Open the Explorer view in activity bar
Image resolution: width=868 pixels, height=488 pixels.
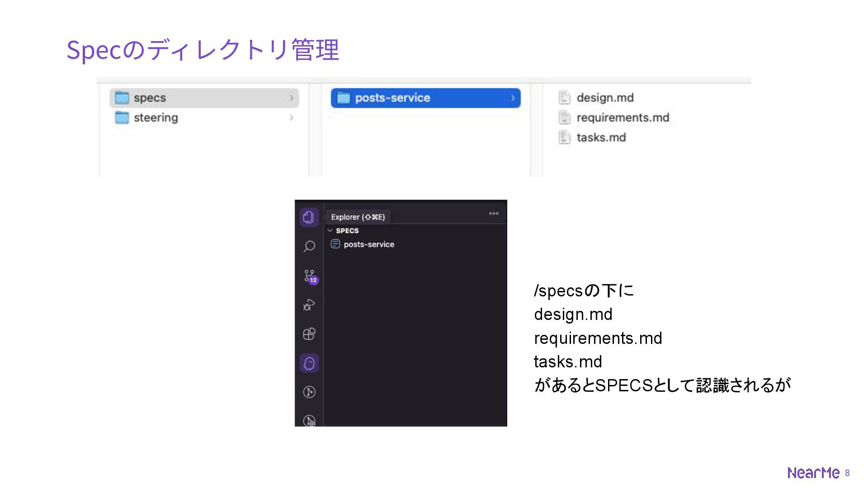click(x=309, y=217)
